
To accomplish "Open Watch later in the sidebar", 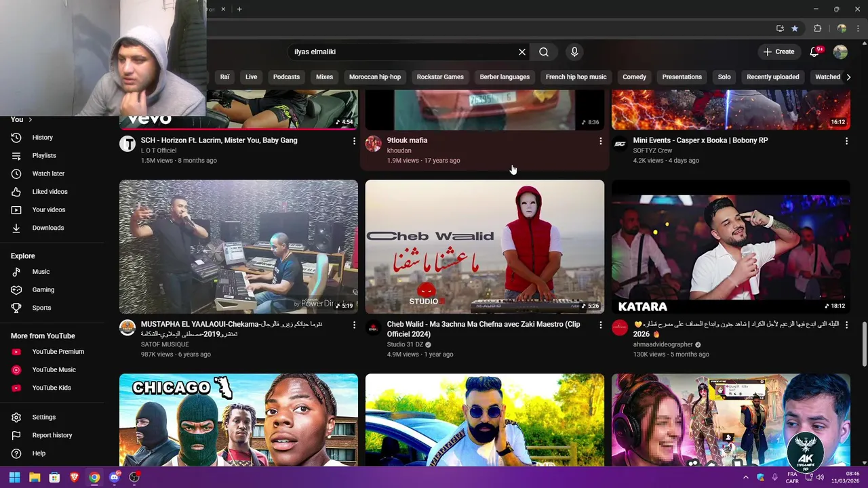I will click(x=48, y=174).
